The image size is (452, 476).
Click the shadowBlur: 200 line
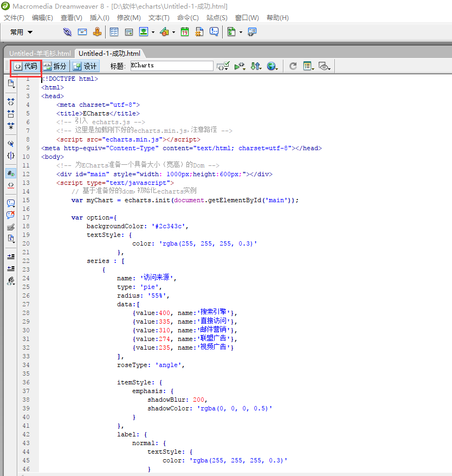tap(177, 400)
